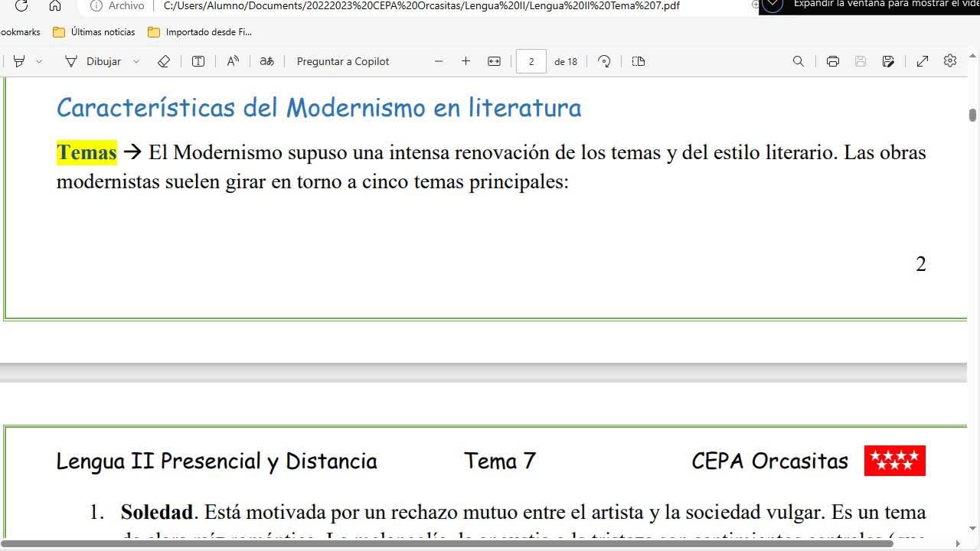Open PDF settings gear
The image size is (980, 551).
coord(950,61)
